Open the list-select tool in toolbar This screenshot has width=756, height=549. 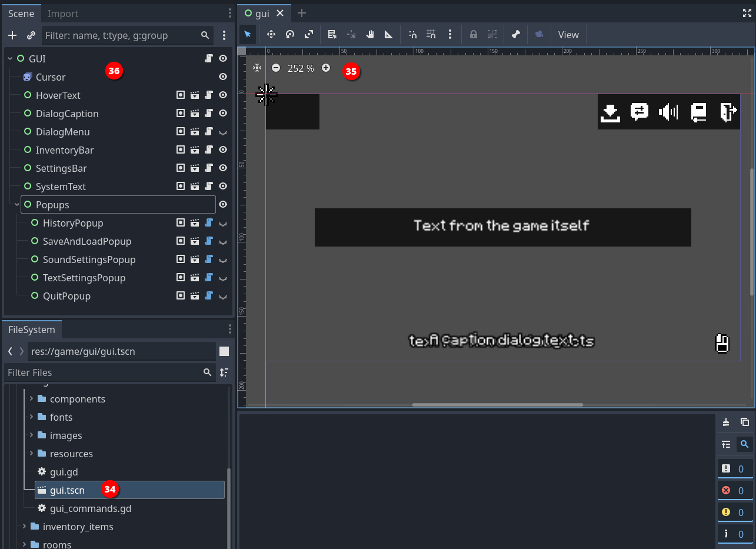332,35
